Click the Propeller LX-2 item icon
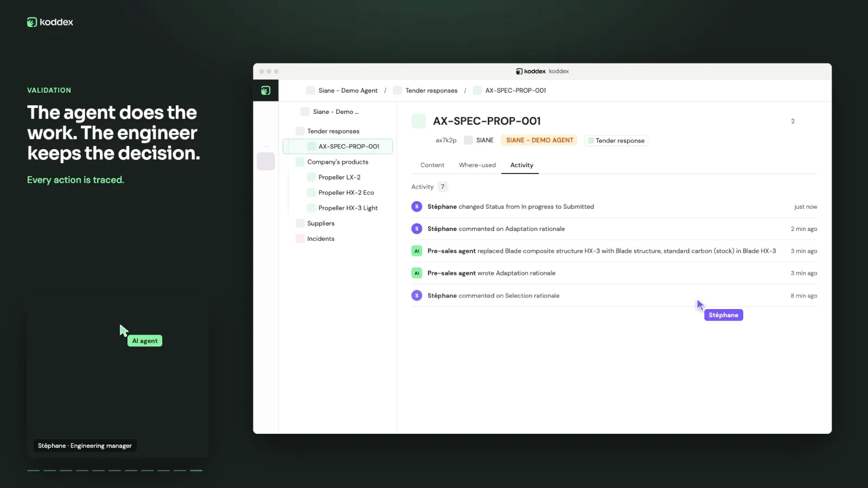The image size is (868, 488). (311, 177)
